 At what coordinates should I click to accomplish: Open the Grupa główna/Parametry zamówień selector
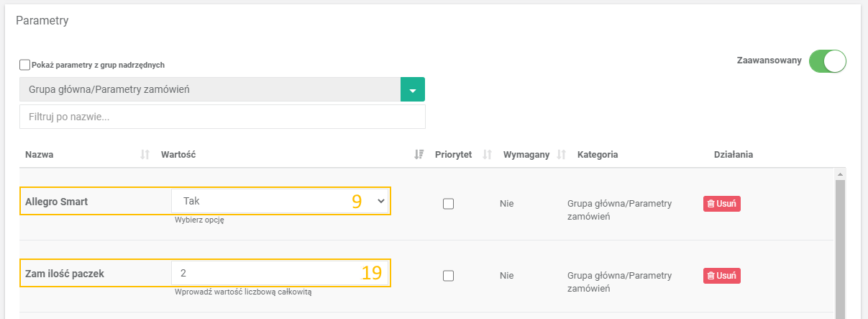coord(209,90)
